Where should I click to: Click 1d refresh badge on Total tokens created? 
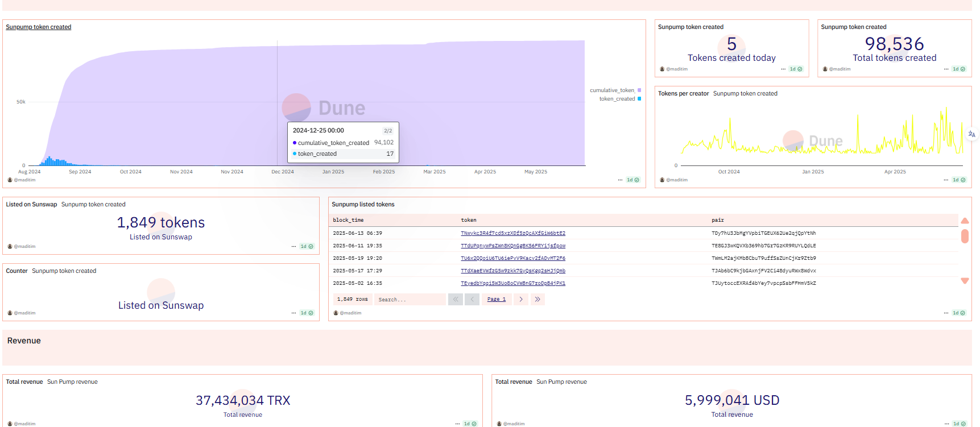click(958, 69)
